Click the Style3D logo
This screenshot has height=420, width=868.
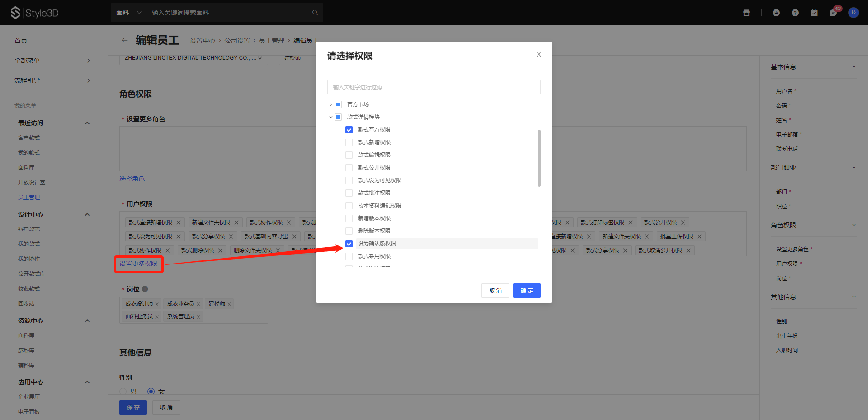pos(35,13)
